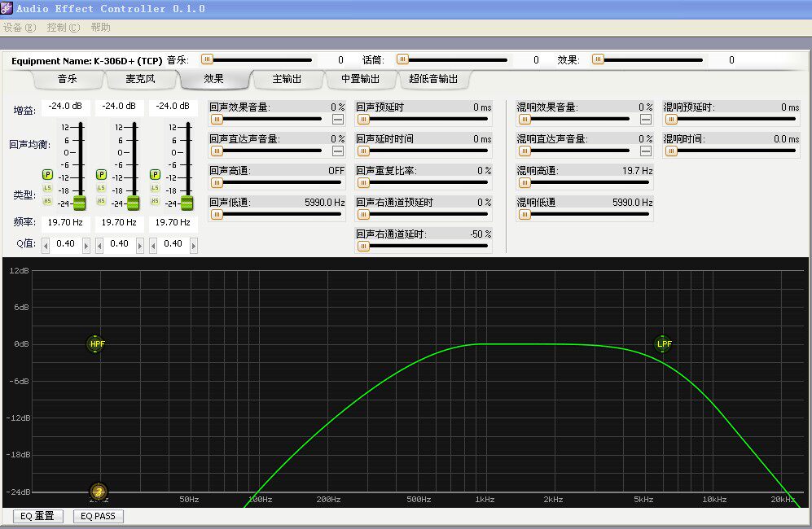Click the 回声低通 slider handle

coord(217,215)
